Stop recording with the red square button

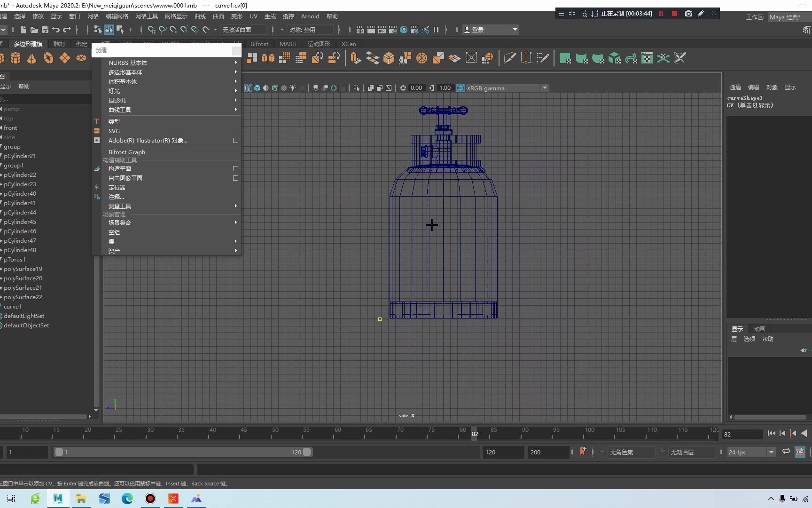coord(674,14)
